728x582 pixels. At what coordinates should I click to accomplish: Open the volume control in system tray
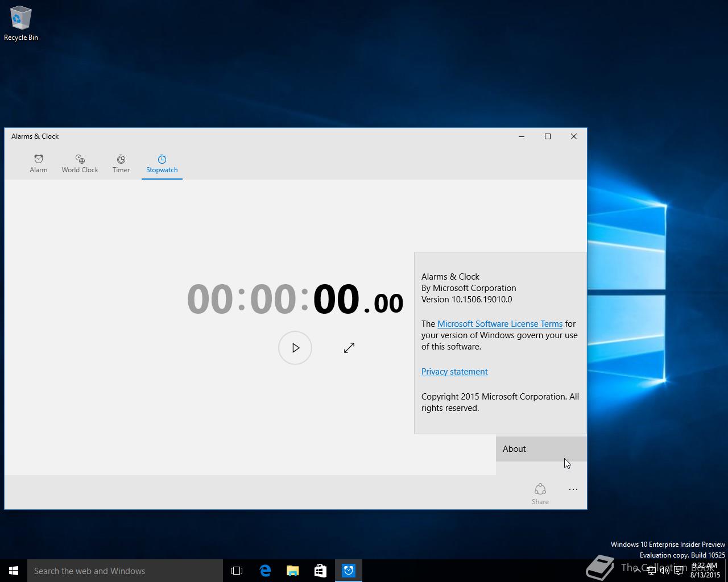click(x=664, y=571)
